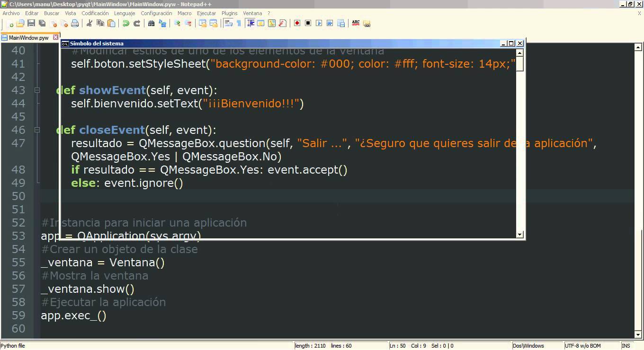
Task: Collapse the fold marker at line 43
Action: [37, 90]
